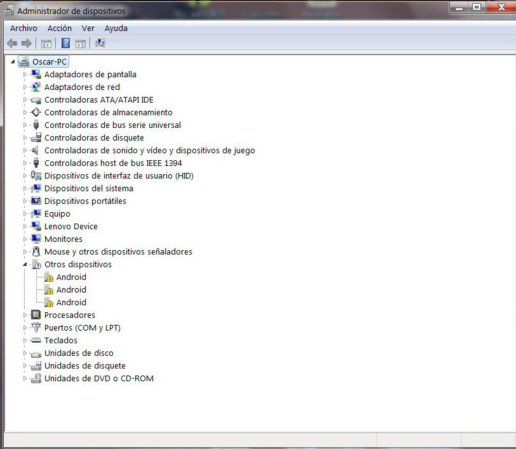Click the mouse icon for Mouse y otros dispositivos

click(36, 252)
